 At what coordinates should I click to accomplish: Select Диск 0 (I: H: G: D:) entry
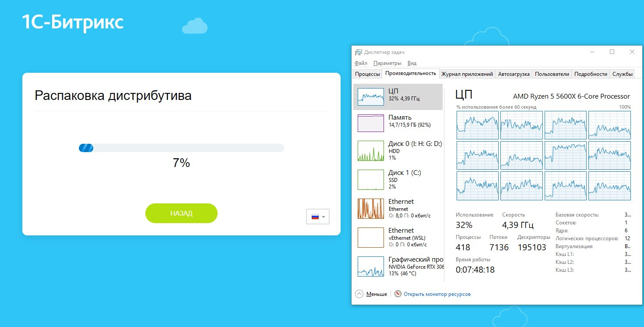pos(398,151)
